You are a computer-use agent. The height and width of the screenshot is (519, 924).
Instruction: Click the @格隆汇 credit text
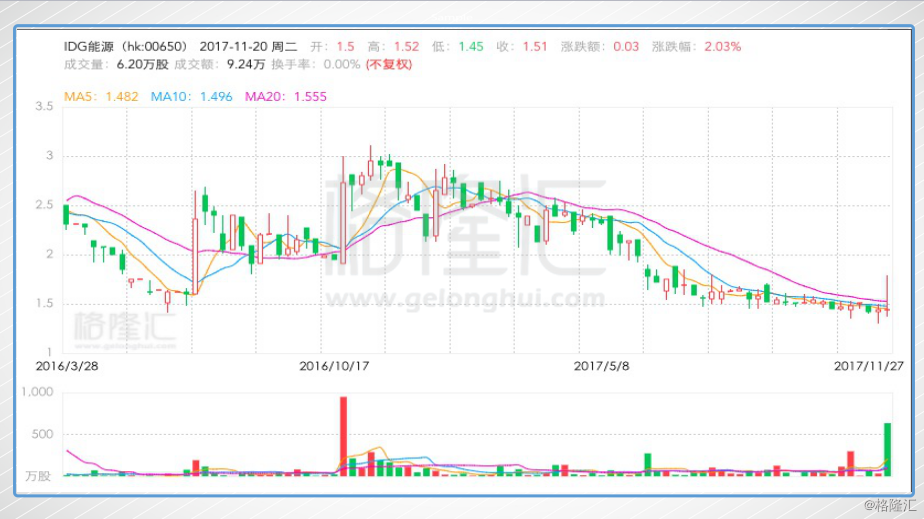(x=890, y=505)
